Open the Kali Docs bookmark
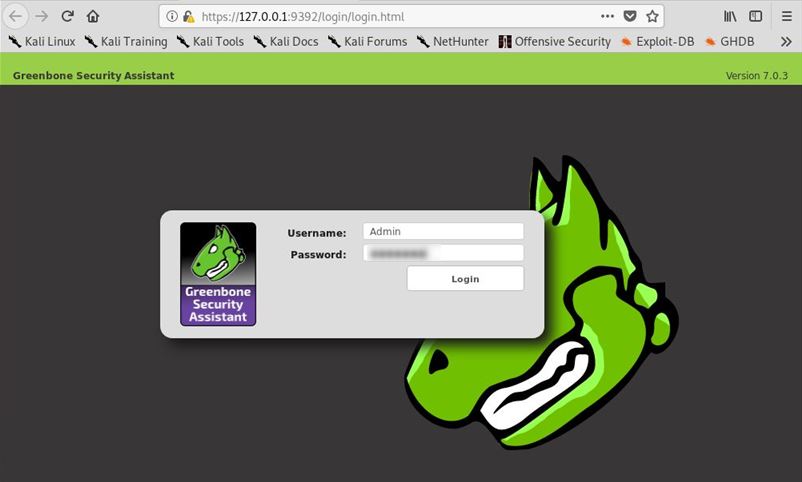Image resolution: width=802 pixels, height=482 pixels. pos(286,41)
